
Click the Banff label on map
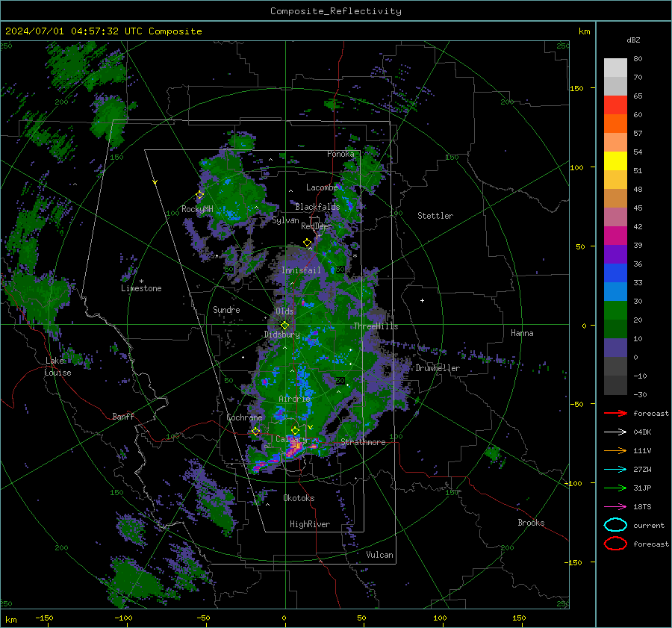pos(123,416)
